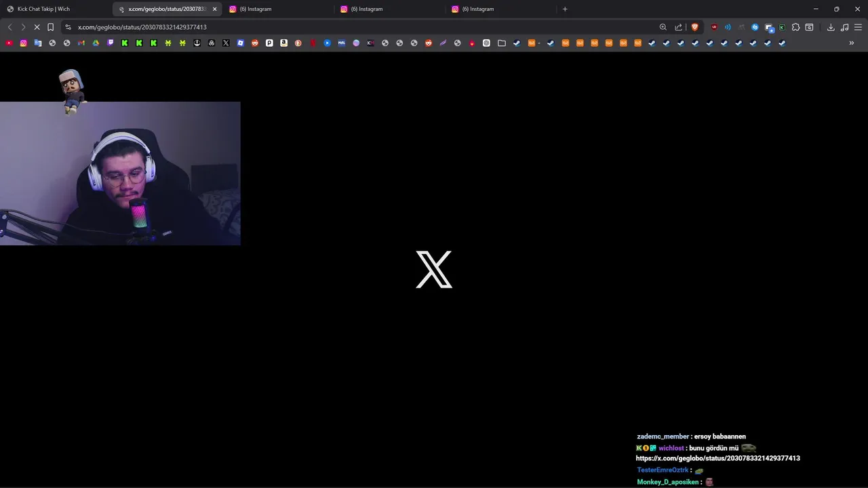
Task: Focus the address bar showing x.com/geglobo/status
Action: tap(366, 27)
